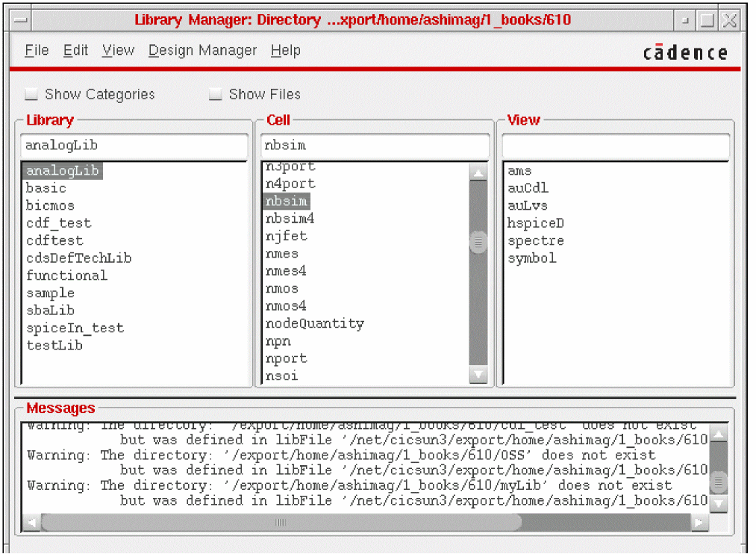Select the bicmos library
The image size is (756, 554).
(x=50, y=205)
